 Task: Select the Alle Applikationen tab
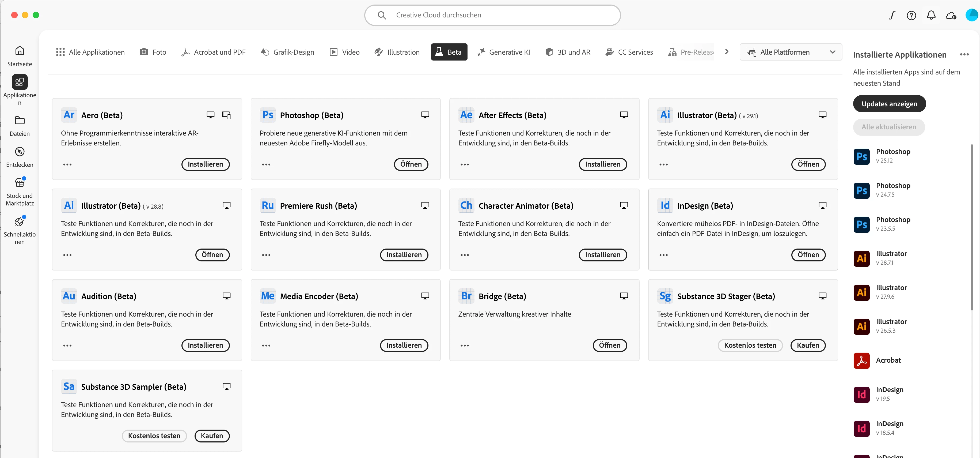click(90, 52)
